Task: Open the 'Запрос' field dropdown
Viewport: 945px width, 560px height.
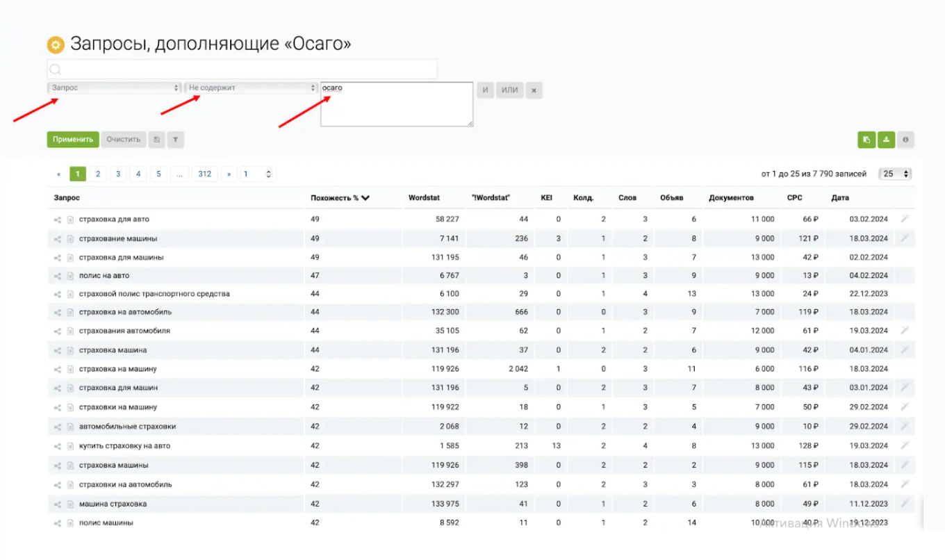Action: click(x=114, y=88)
